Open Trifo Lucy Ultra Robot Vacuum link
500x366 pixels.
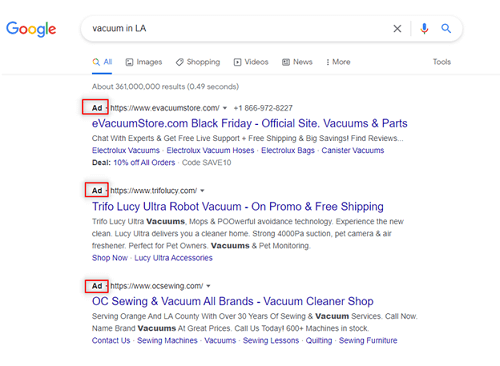238,206
